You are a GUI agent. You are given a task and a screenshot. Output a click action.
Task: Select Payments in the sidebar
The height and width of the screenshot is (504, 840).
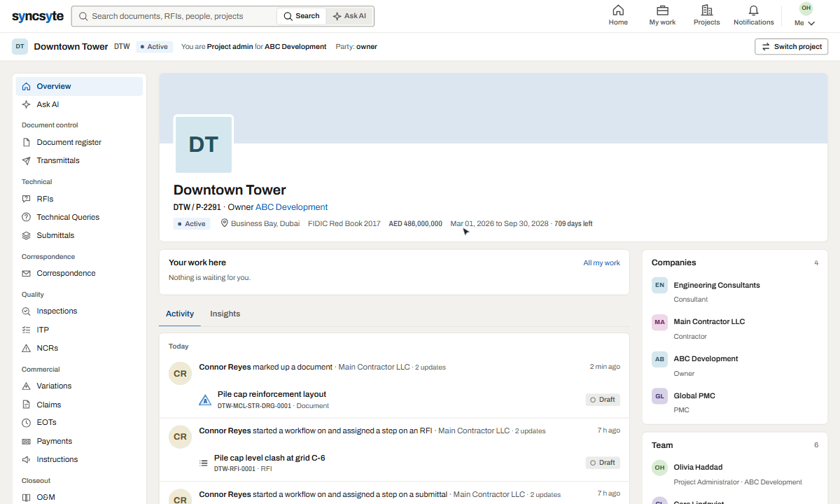point(79,441)
